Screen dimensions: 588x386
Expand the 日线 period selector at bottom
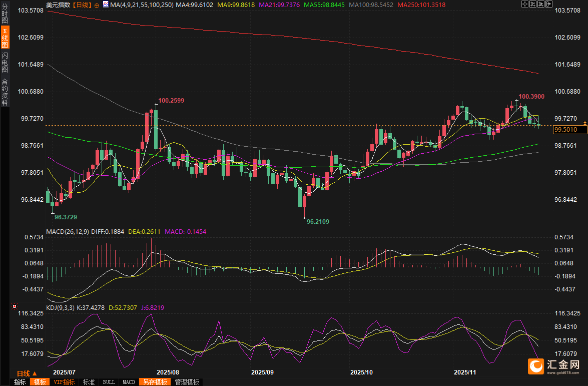27,373
